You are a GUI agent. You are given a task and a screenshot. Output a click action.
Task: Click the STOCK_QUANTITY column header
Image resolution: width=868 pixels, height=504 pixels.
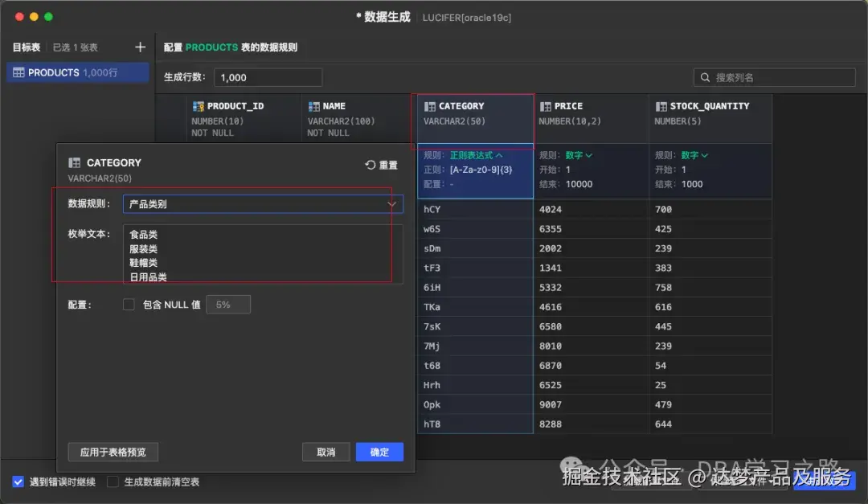coord(710,118)
